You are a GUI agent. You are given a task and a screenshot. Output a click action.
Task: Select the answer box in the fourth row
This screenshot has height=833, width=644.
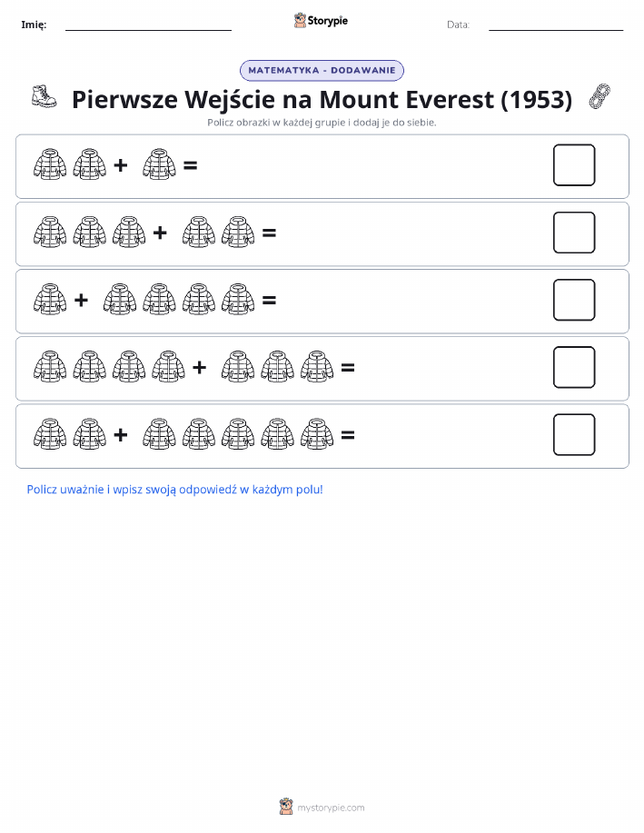coord(574,367)
